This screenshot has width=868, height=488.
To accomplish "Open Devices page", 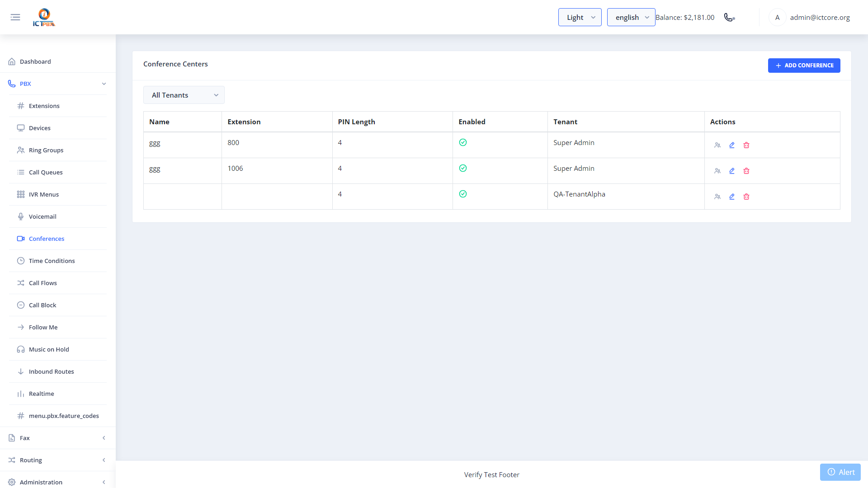I will (58, 128).
